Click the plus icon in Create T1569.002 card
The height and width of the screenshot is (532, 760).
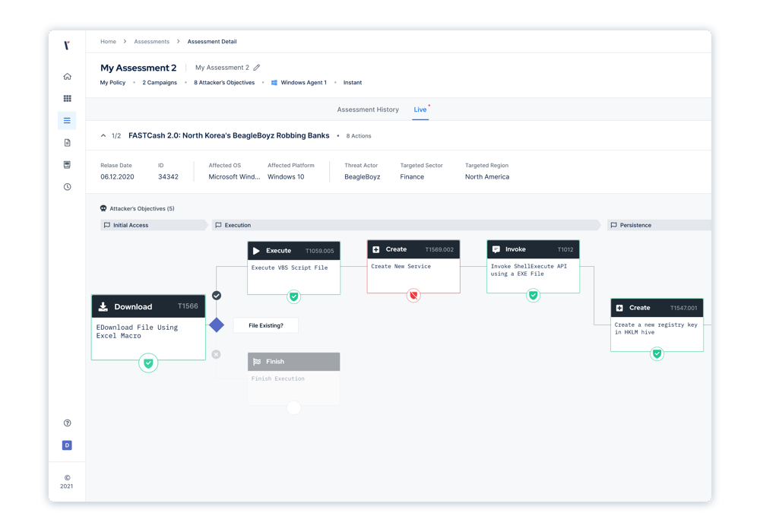click(376, 249)
